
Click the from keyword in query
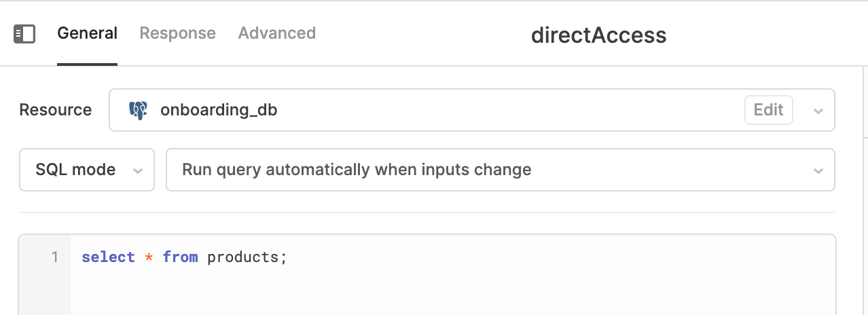(180, 257)
